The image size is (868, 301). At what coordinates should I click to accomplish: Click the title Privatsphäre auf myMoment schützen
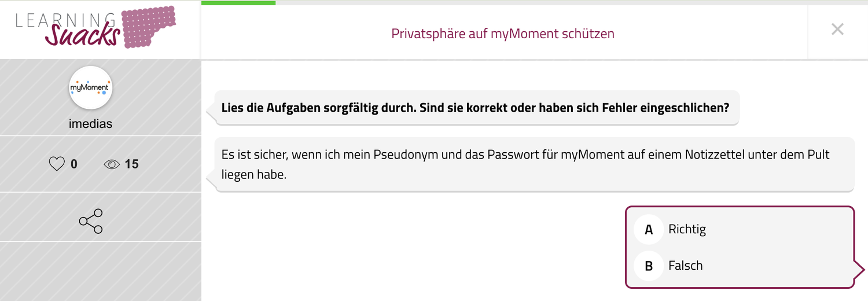click(x=503, y=34)
